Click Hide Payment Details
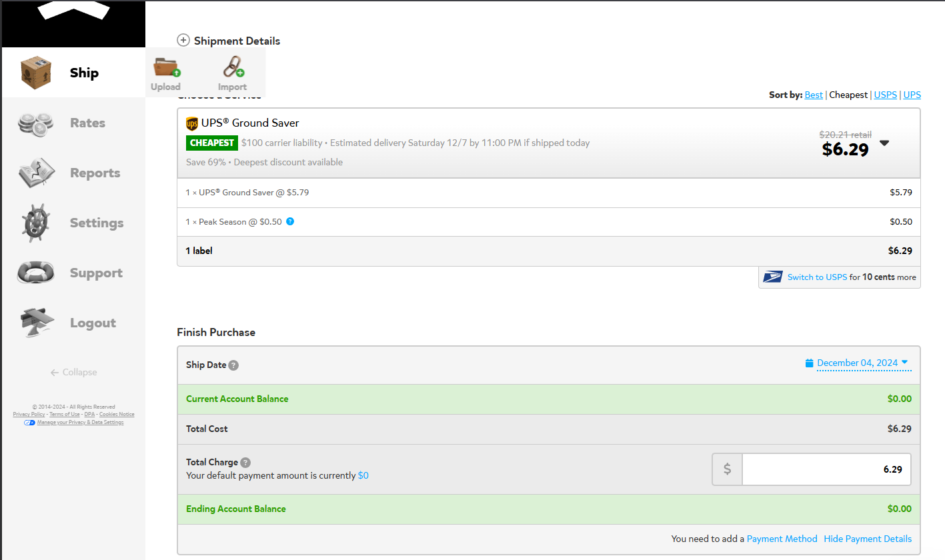 click(x=868, y=539)
